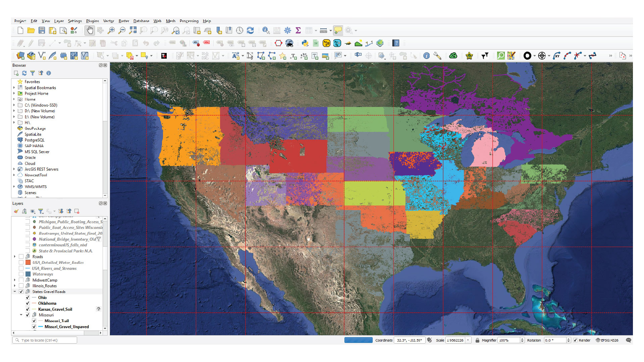Click the Type to locate search field
Screen dimensions: 644x362
click(45, 340)
